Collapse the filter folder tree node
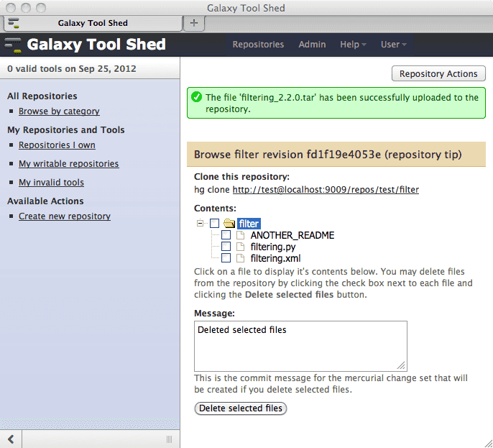Screen dimensions: 493x448 click(x=201, y=224)
